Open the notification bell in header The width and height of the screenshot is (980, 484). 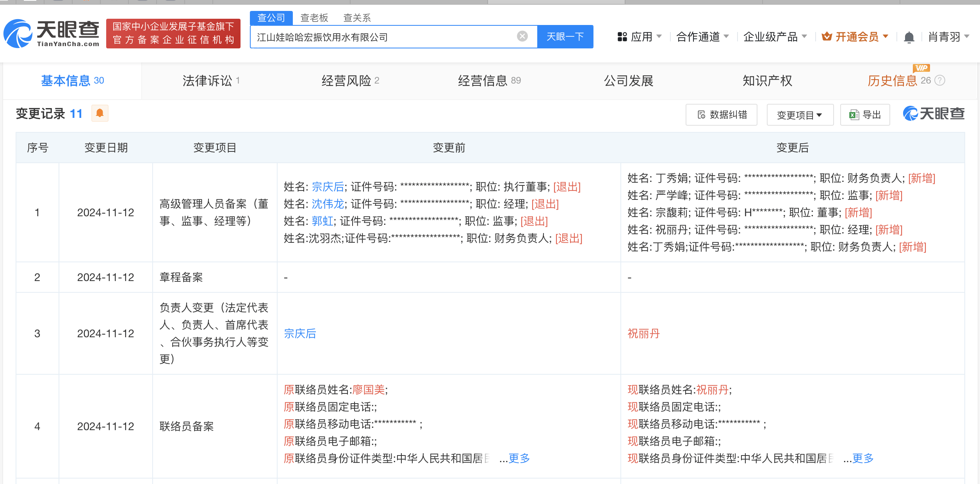pyautogui.click(x=909, y=37)
